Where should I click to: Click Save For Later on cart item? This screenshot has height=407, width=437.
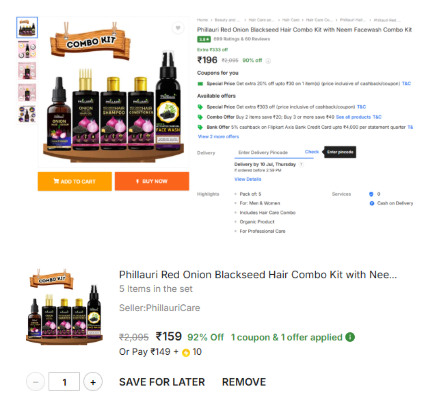pos(162,382)
